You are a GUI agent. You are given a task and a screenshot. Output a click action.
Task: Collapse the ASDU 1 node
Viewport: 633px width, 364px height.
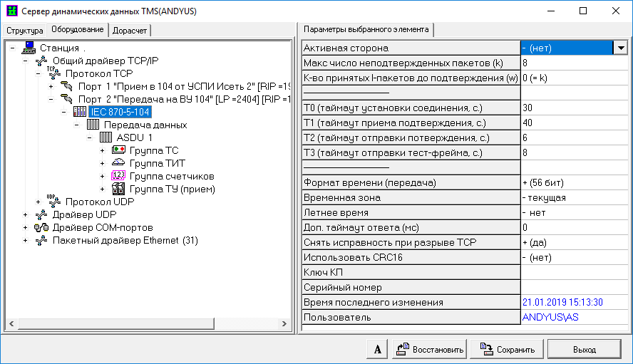pos(90,137)
